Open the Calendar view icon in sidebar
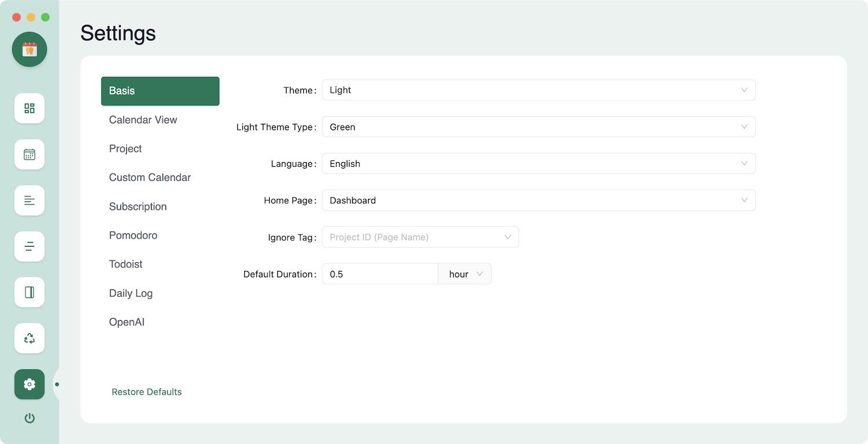Viewport: 868px width, 444px height. (x=30, y=155)
